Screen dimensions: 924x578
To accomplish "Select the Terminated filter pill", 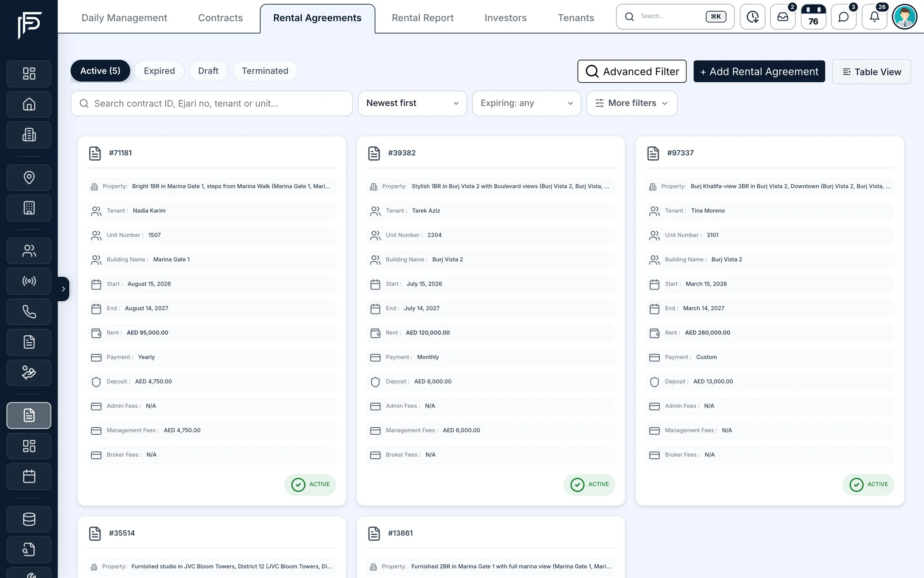I will pyautogui.click(x=265, y=71).
